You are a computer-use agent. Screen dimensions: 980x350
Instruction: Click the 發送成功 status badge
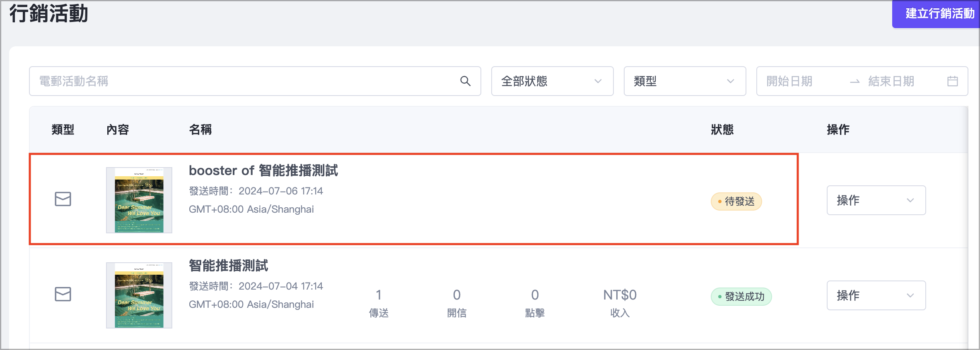click(x=741, y=297)
